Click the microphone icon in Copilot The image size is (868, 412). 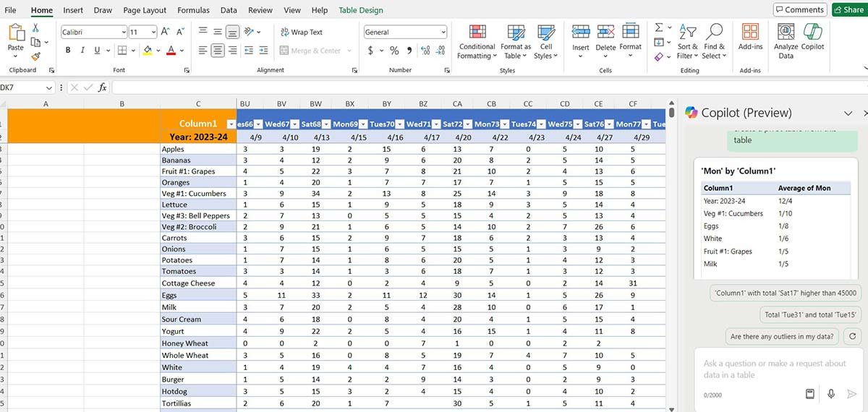coord(831,394)
